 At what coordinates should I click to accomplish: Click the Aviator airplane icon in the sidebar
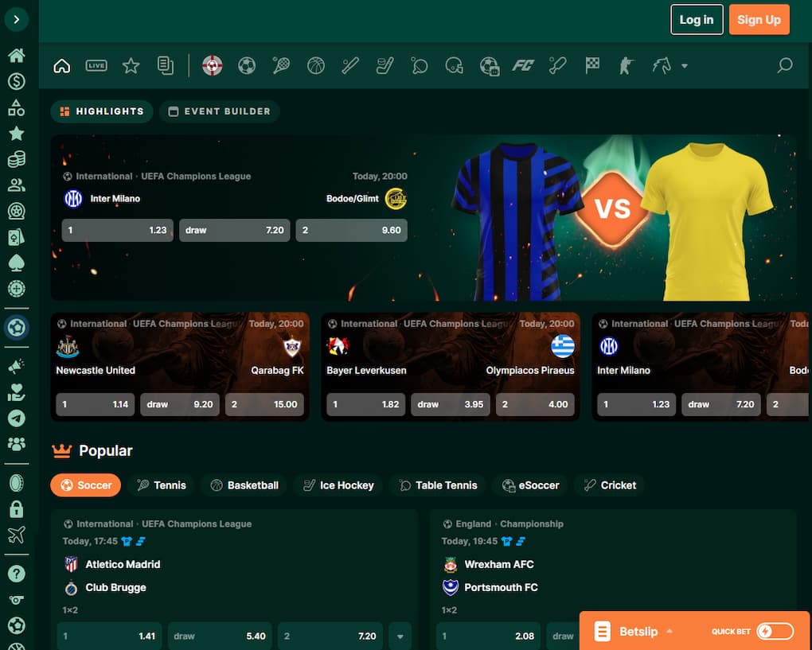(17, 535)
